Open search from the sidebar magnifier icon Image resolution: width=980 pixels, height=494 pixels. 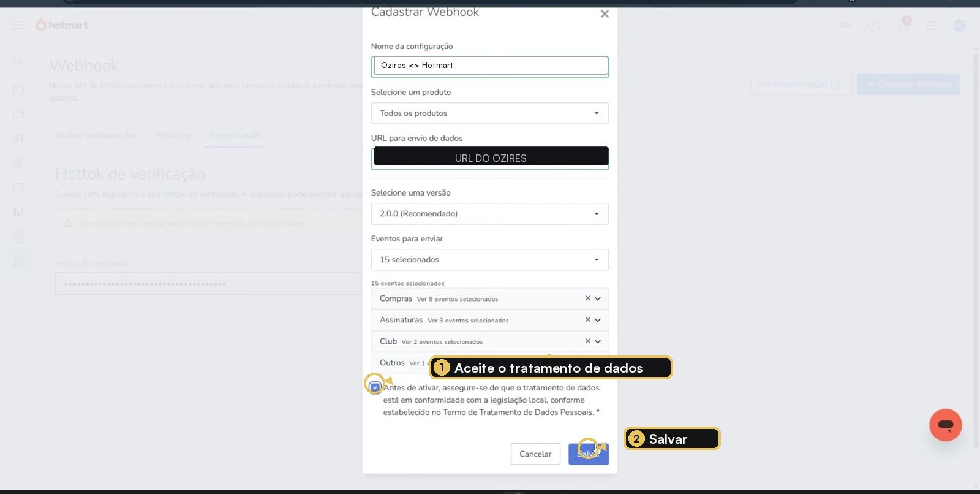(x=18, y=60)
